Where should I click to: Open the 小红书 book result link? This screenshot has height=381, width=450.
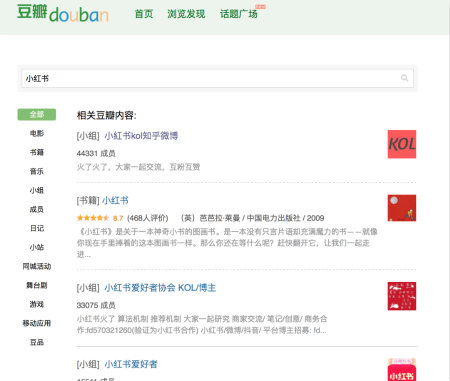[115, 200]
